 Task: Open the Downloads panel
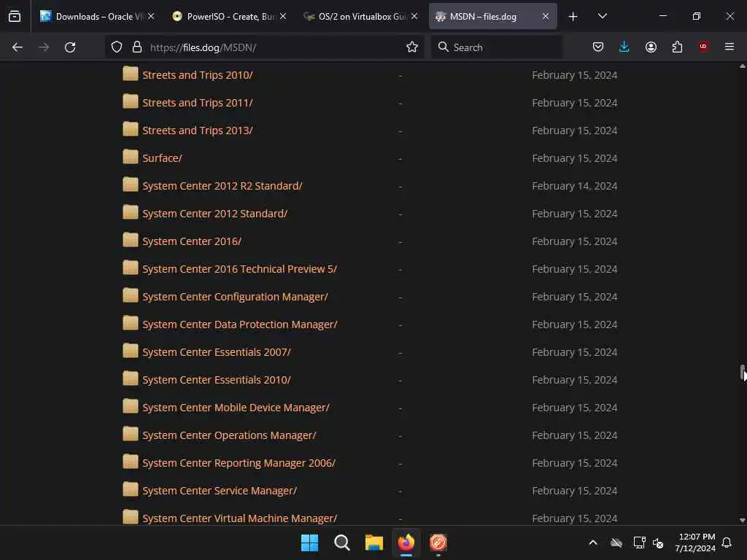tap(624, 47)
